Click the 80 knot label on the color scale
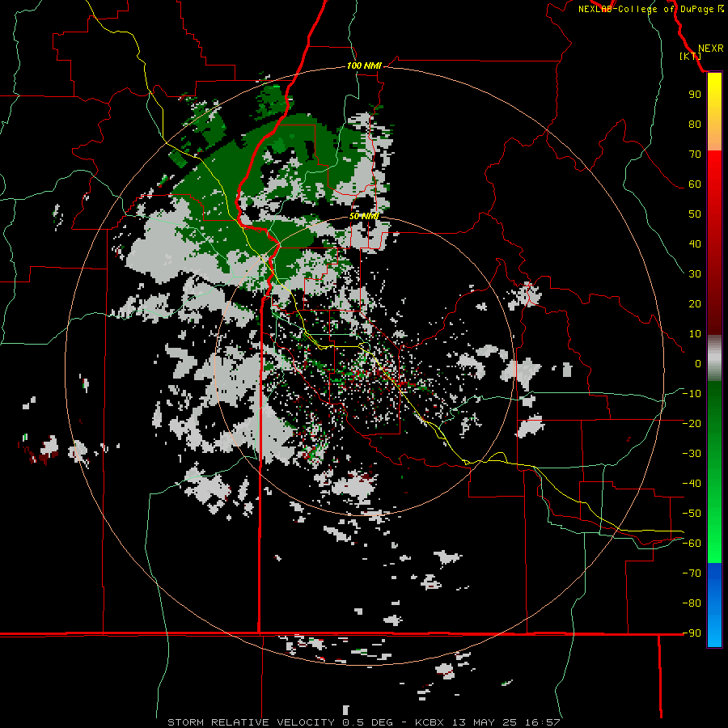728x728 pixels. (695, 124)
